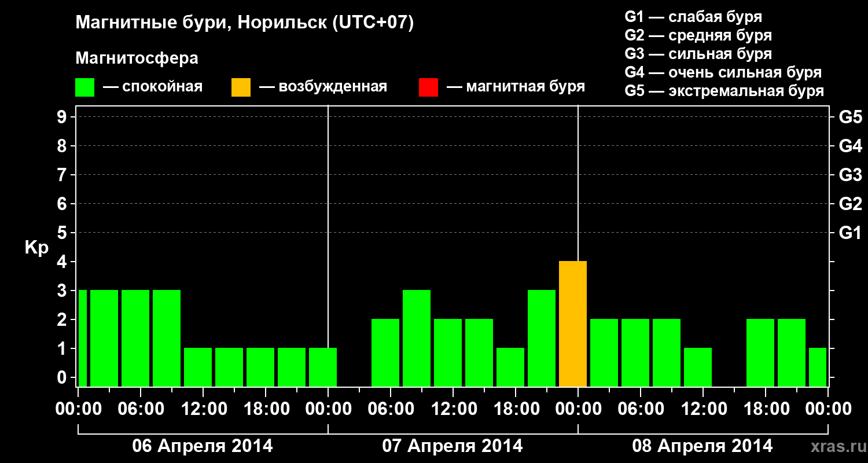Click the '07 Апреля 2014' date label
868x463 pixels.
453,446
